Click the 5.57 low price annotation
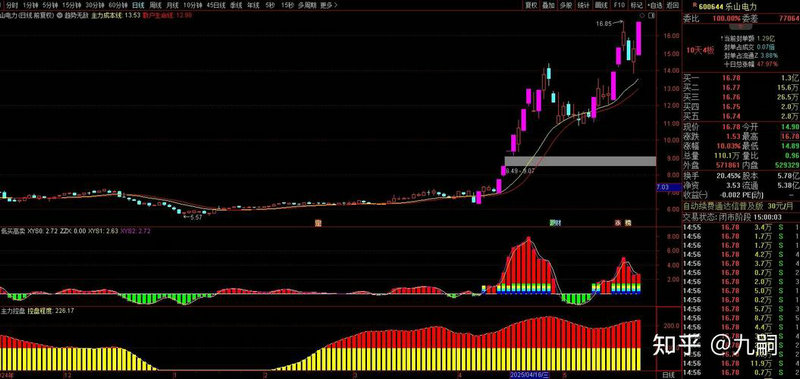 pos(196,217)
